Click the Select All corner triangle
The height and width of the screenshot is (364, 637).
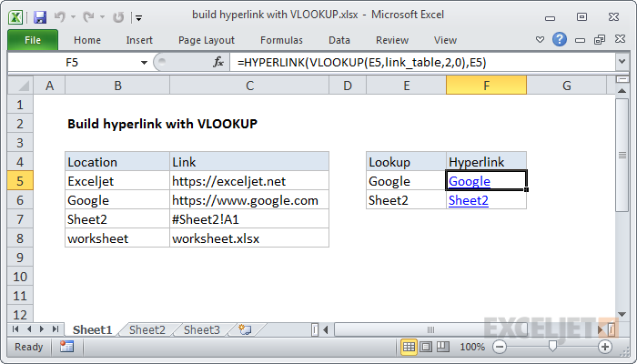[x=20, y=86]
